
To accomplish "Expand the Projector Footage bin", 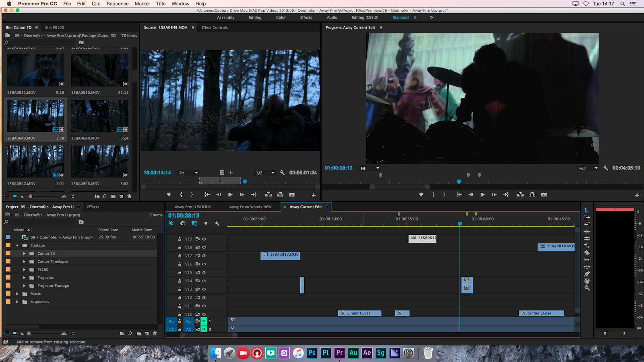I will click(24, 286).
